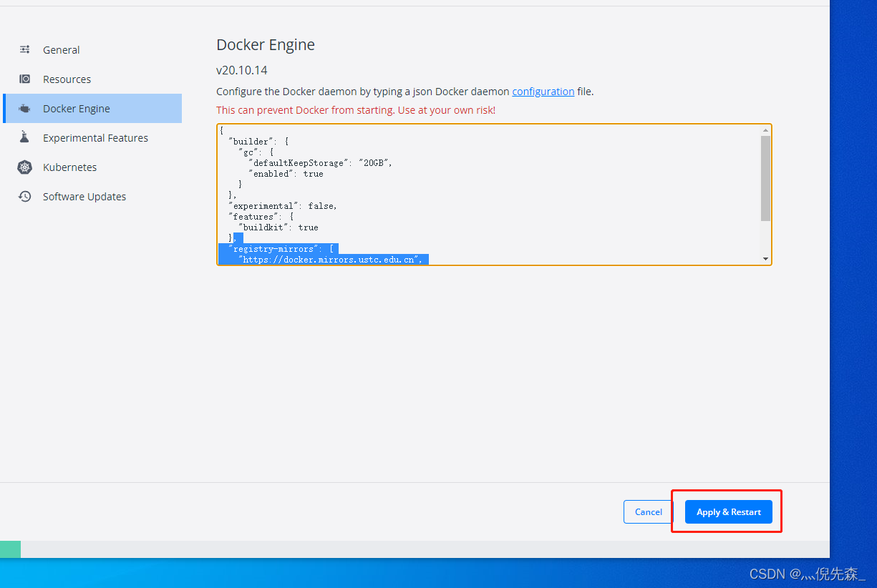Switch to Experimental Features tab
The image size is (877, 588).
92,138
